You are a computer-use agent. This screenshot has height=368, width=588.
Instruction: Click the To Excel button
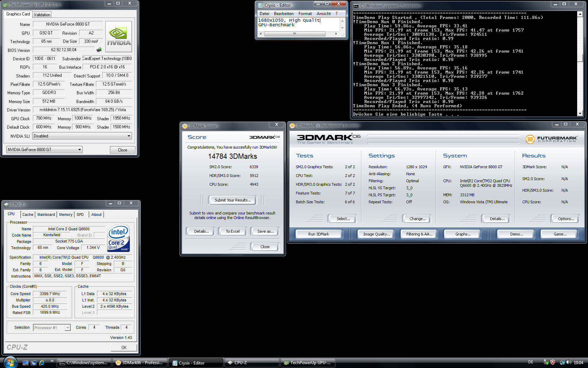pos(233,231)
